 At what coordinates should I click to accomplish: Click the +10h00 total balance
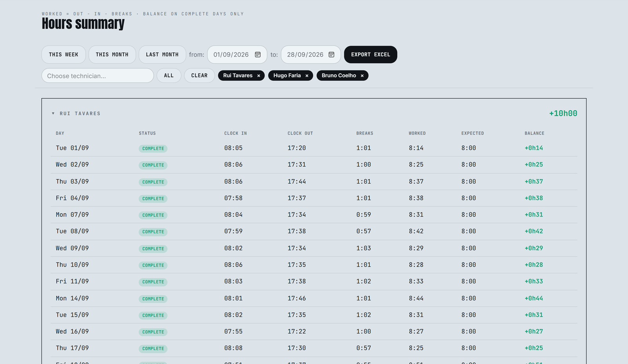(x=563, y=113)
